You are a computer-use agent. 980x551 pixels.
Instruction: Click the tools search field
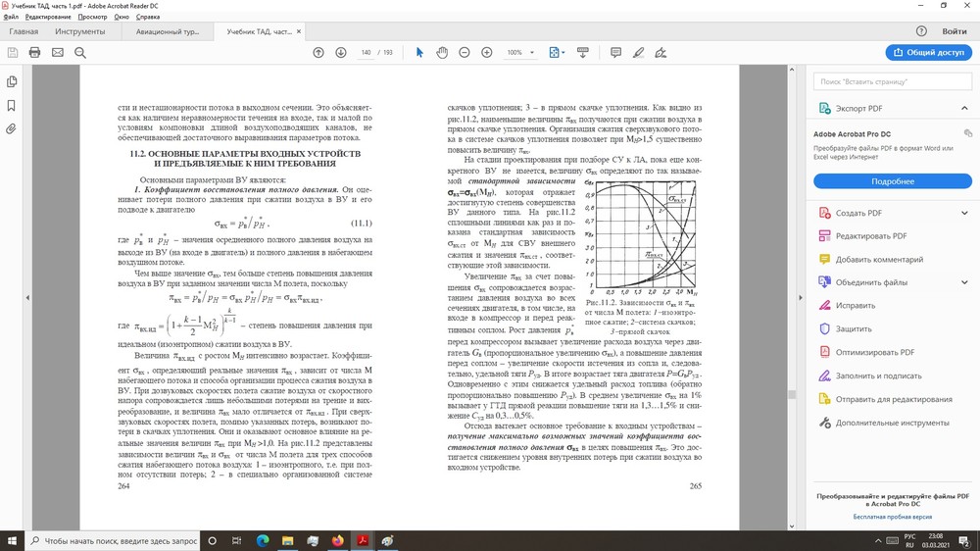[893, 81]
